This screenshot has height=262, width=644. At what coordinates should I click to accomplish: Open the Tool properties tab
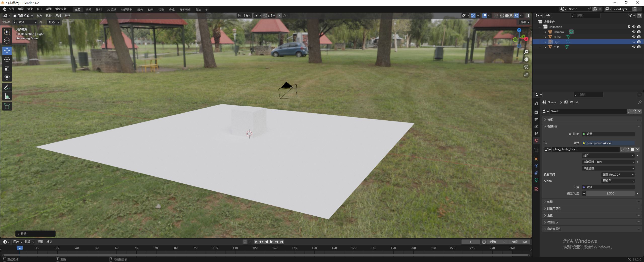pyautogui.click(x=536, y=103)
